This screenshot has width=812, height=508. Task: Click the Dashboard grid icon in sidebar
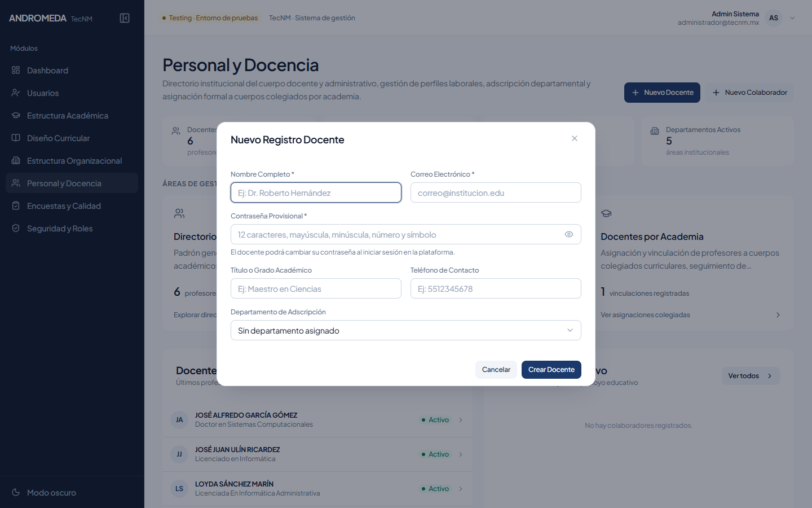(16, 70)
